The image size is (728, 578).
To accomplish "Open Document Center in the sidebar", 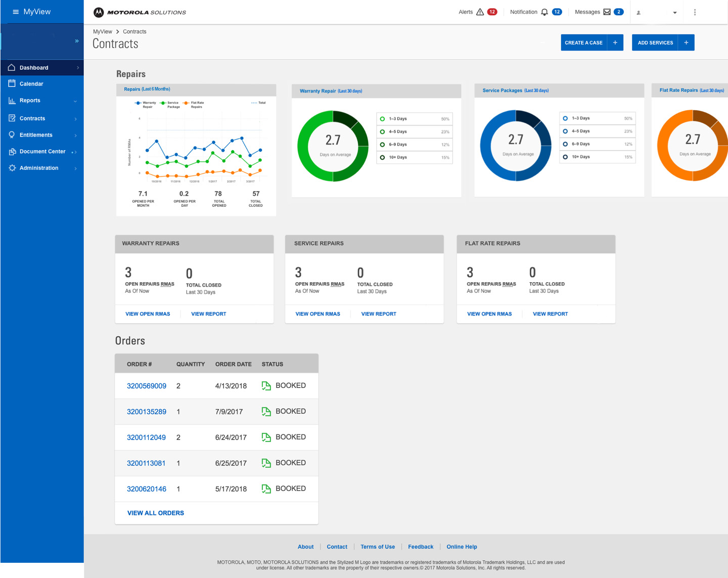I will click(42, 152).
